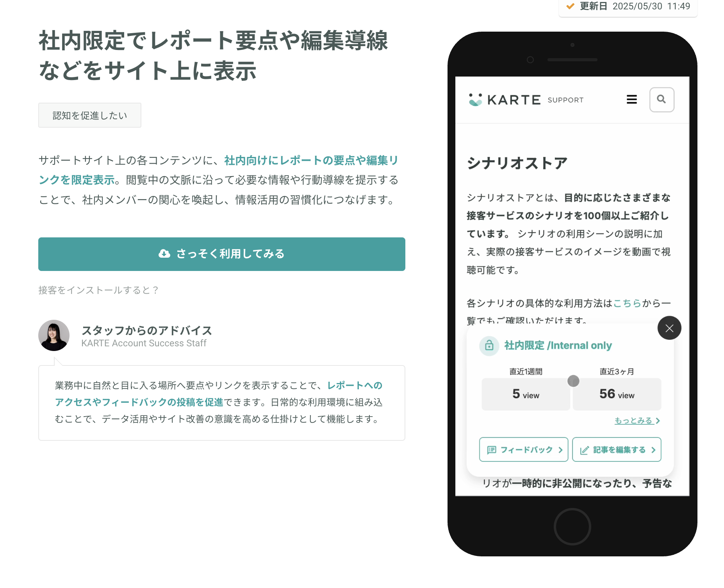Click the chevron arrow on 記事を編集する button
The height and width of the screenshot is (588, 724).
[x=653, y=450]
